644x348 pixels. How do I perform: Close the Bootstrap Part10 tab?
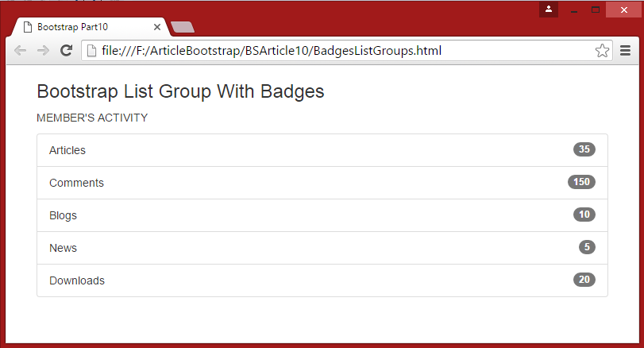point(157,27)
